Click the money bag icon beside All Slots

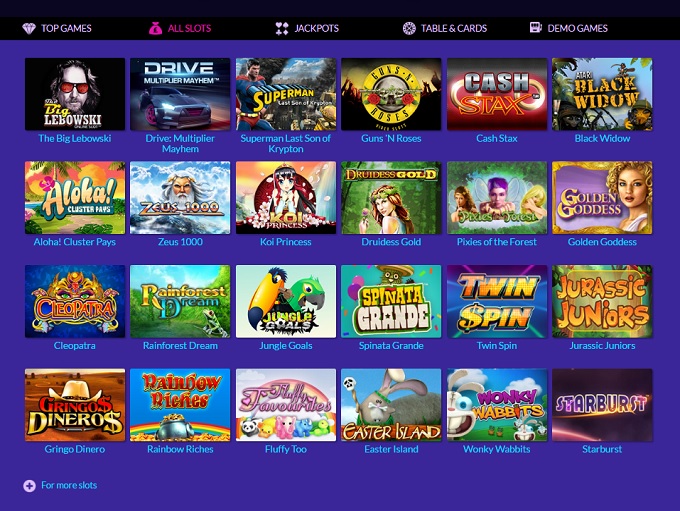coord(155,28)
